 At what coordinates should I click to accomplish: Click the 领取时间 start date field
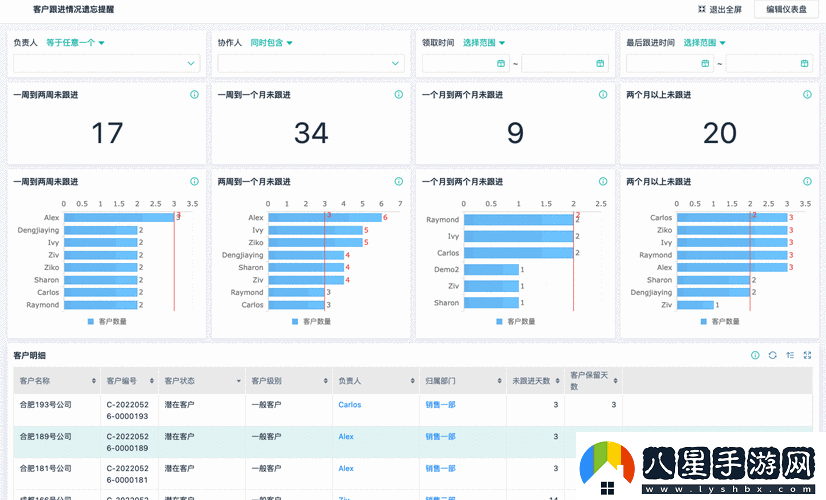pos(465,63)
